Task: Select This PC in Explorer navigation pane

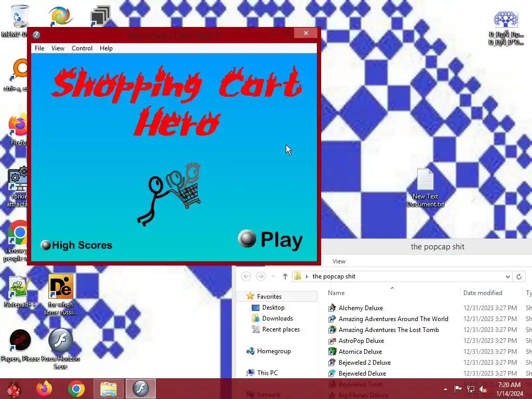Action: [267, 373]
